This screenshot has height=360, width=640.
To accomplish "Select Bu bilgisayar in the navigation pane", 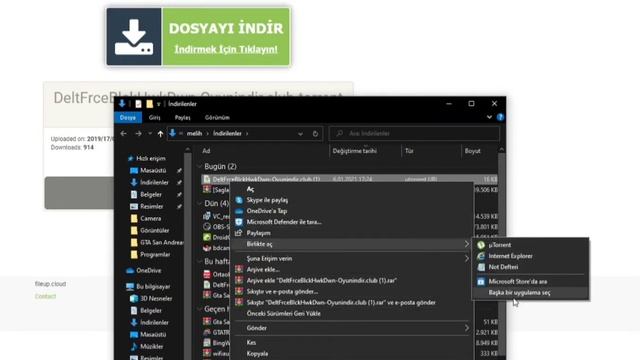I will 153,287.
